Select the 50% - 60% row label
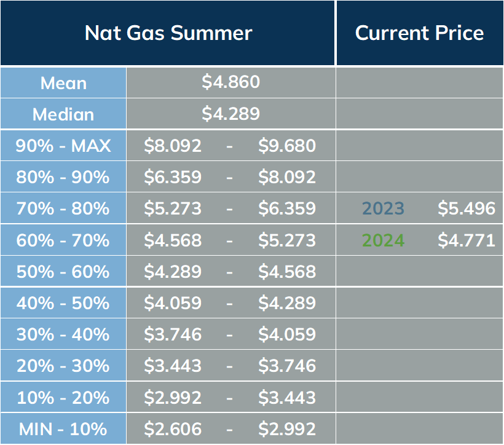 coord(63,272)
